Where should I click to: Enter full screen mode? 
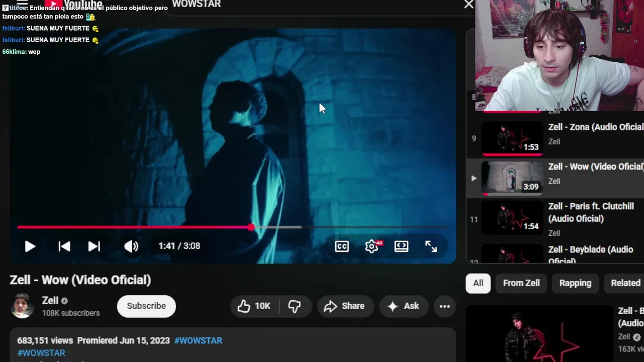[431, 246]
